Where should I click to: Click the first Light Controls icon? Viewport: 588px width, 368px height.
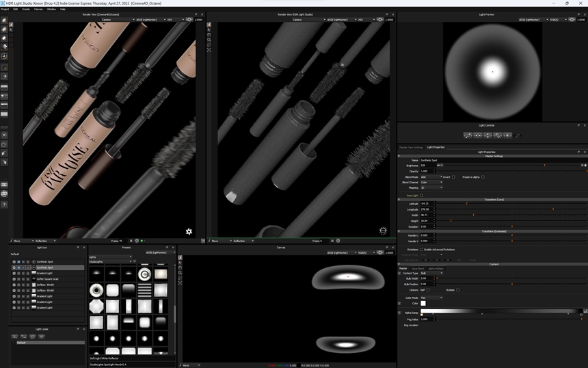(x=468, y=135)
